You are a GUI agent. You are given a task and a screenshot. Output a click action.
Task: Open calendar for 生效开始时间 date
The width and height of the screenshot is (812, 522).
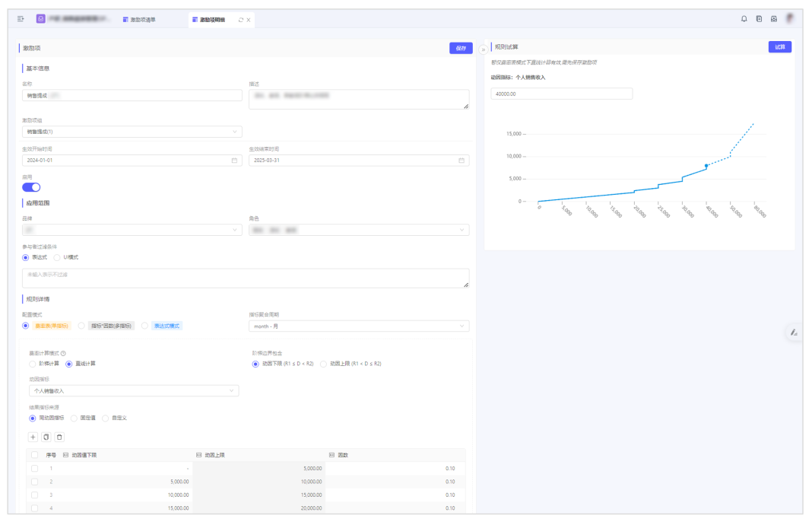234,161
